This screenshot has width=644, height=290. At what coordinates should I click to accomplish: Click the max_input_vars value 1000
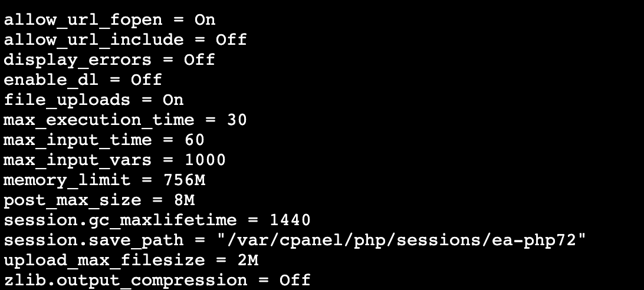click(205, 160)
